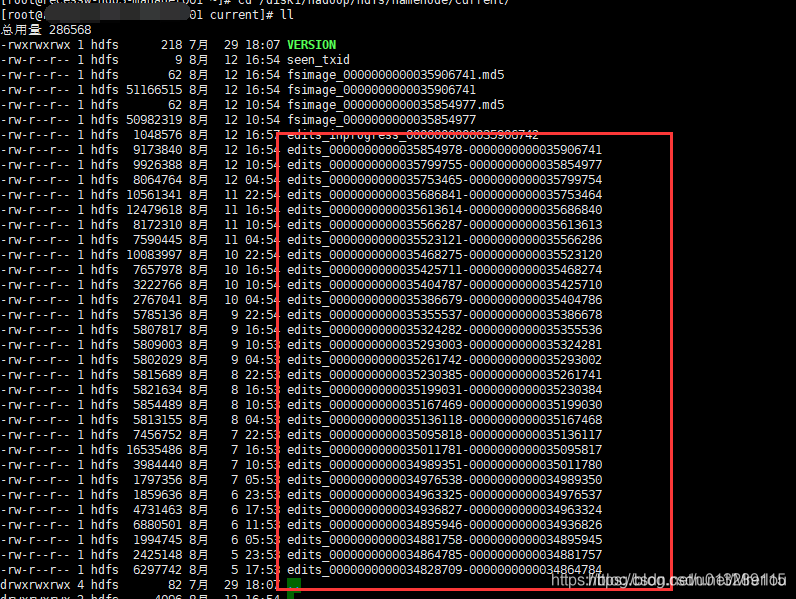This screenshot has width=796, height=599.
Task: Click edits file ending in 35324281
Action: [x=444, y=345]
